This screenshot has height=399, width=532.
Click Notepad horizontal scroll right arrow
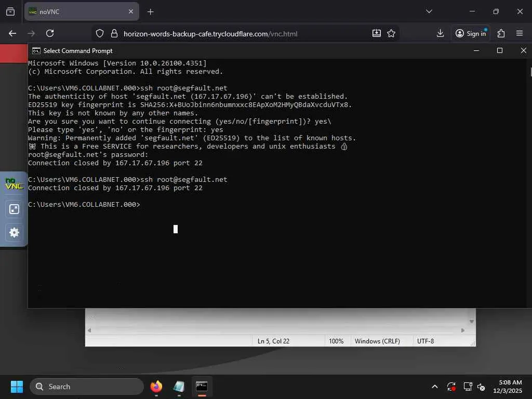462,330
